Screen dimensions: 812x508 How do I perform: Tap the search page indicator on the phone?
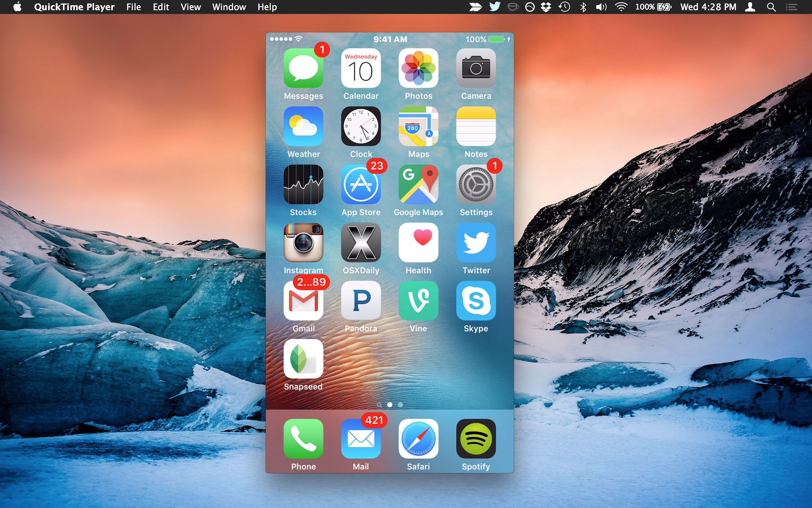(x=379, y=405)
